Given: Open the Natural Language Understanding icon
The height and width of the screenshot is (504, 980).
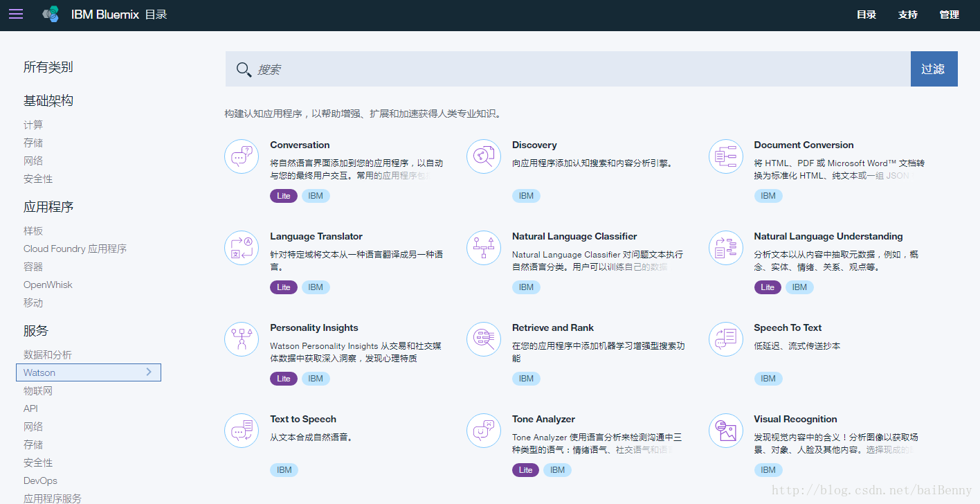Looking at the screenshot, I should tap(726, 248).
